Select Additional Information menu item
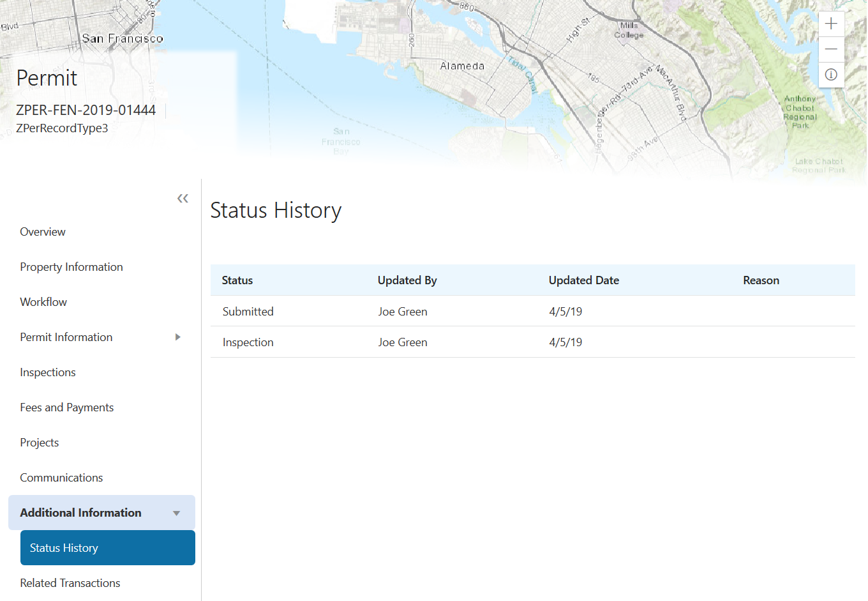 point(101,513)
